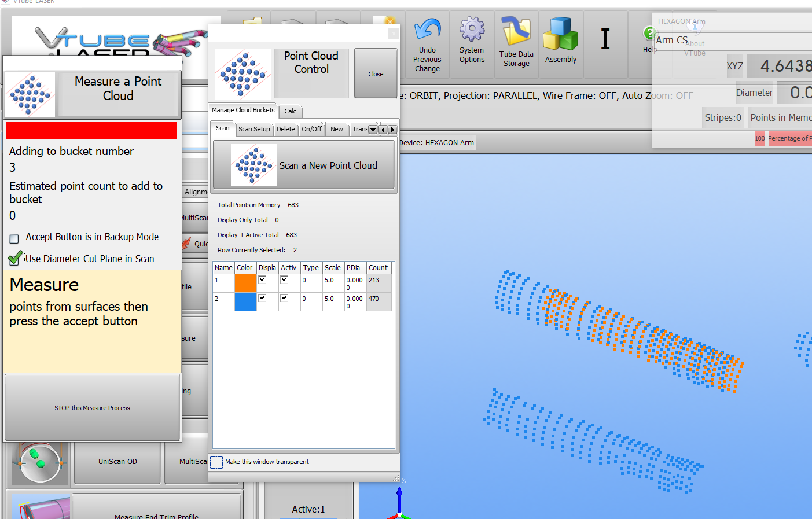This screenshot has width=812, height=519.
Task: Click the blue Z axis arrow in viewport
Action: (x=399, y=500)
